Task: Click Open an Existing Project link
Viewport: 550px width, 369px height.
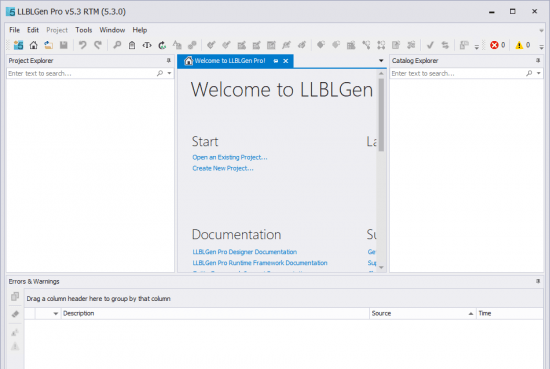Action: coord(230,157)
